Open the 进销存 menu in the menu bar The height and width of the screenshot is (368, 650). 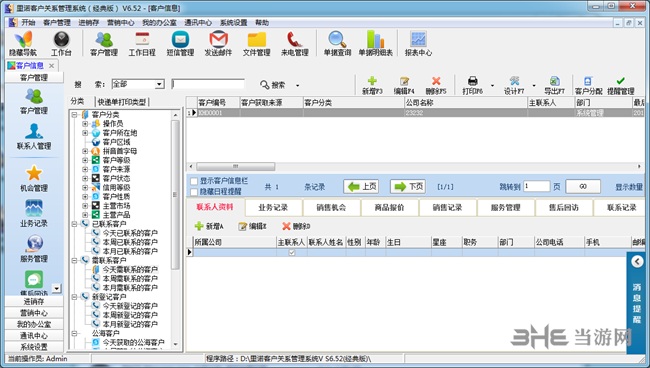pos(89,22)
